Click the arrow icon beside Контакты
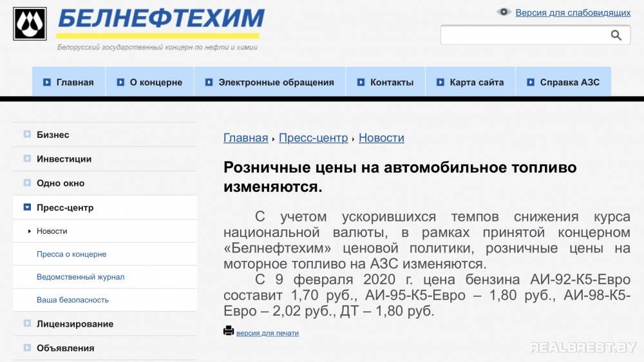This screenshot has height=362, width=644. click(x=361, y=82)
